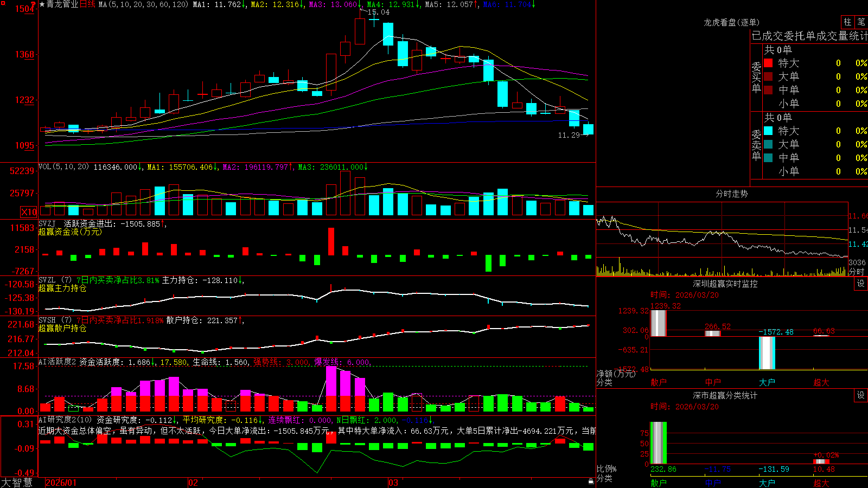Open VOL(5,10,20) indicator parameters
The height and width of the screenshot is (488, 868).
coord(63,167)
